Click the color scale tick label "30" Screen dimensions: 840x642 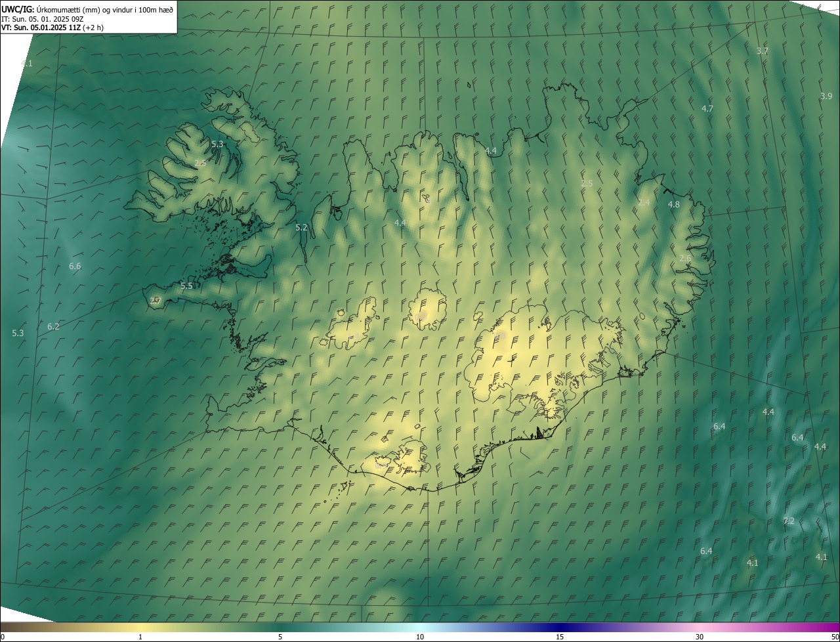(x=700, y=637)
